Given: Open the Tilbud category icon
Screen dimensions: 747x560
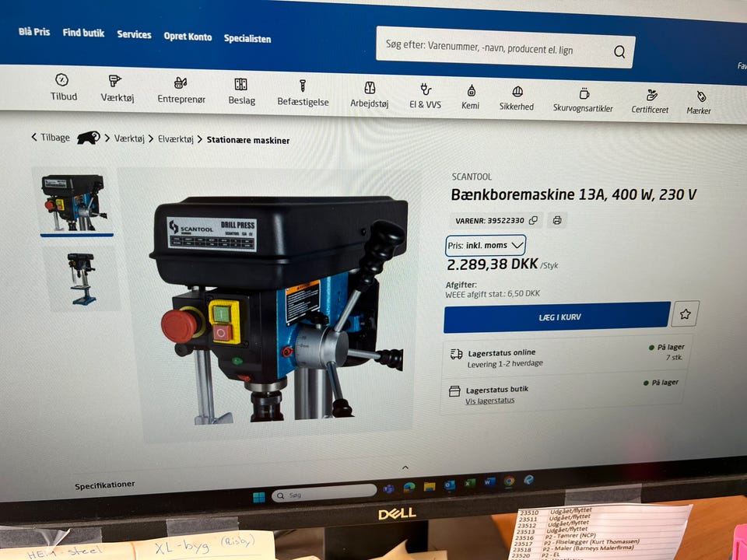Looking at the screenshot, I should click(x=62, y=79).
